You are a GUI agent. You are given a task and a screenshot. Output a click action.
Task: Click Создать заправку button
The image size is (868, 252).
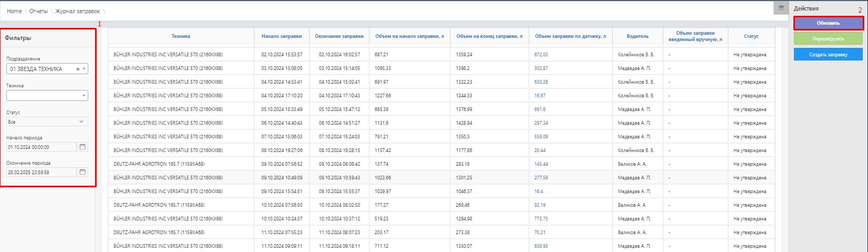coord(828,54)
